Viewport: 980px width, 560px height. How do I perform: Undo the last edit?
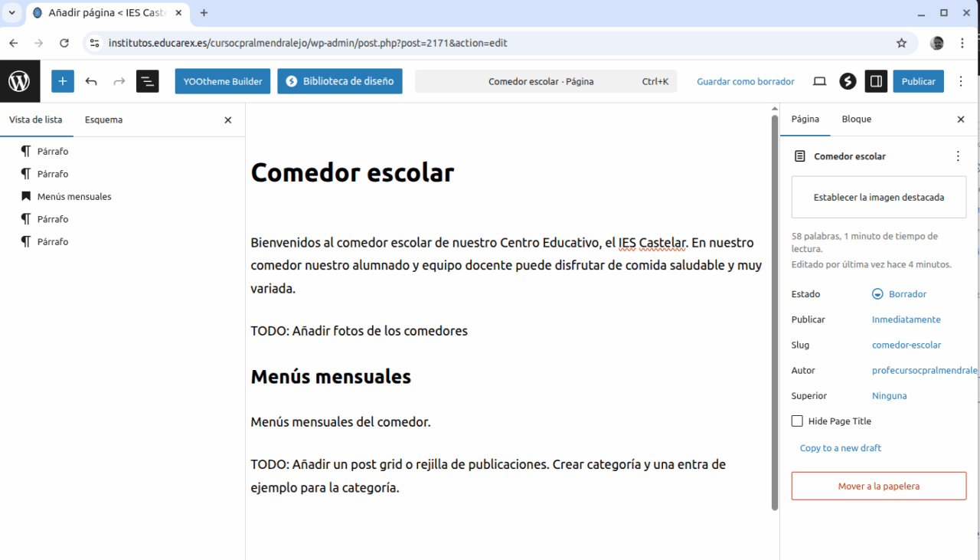pos(91,81)
